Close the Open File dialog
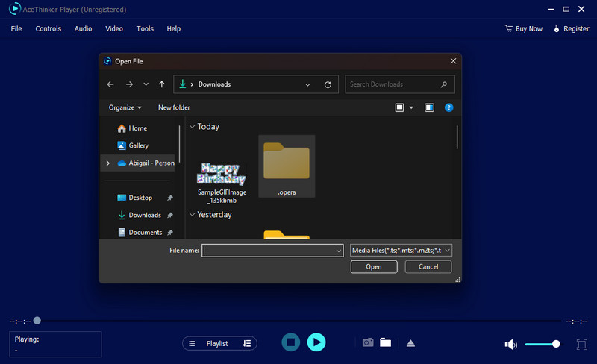 tap(453, 61)
